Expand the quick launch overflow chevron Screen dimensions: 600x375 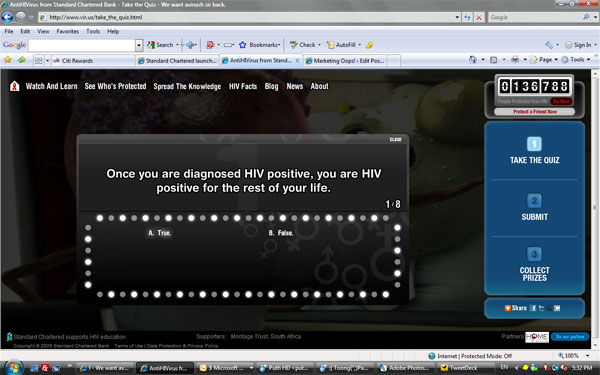(70, 366)
